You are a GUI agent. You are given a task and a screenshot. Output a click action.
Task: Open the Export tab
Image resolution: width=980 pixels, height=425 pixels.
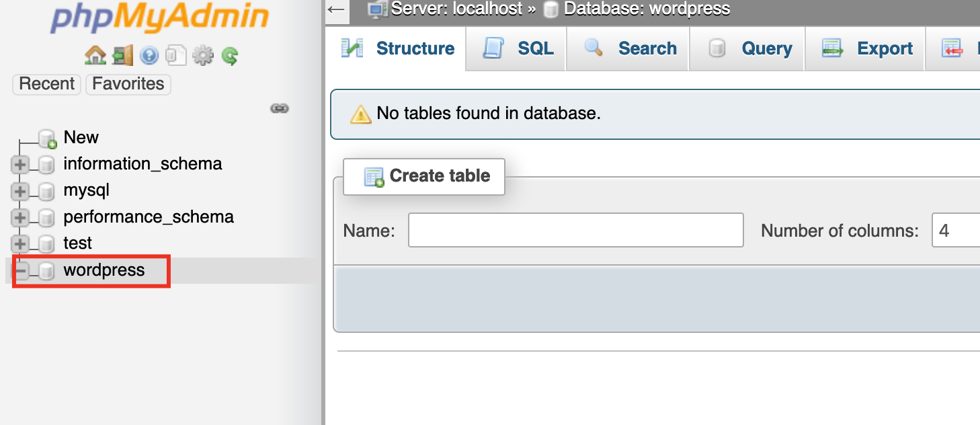pyautogui.click(x=867, y=48)
